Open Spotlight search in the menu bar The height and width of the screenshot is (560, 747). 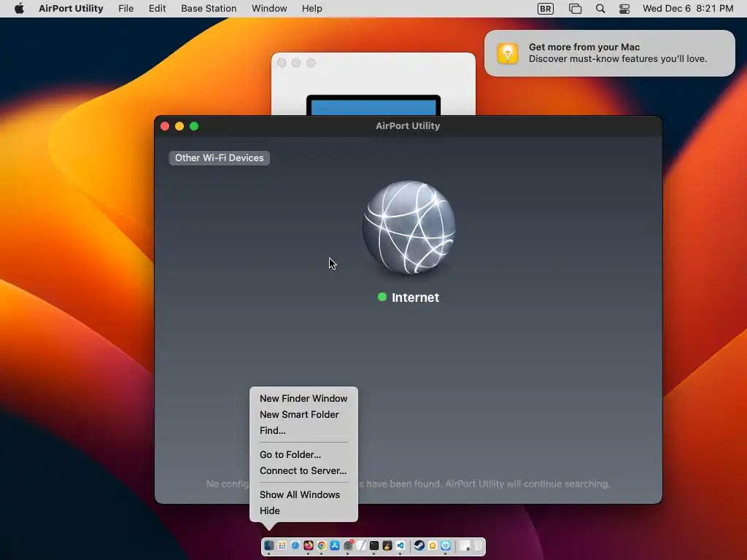[x=600, y=9]
